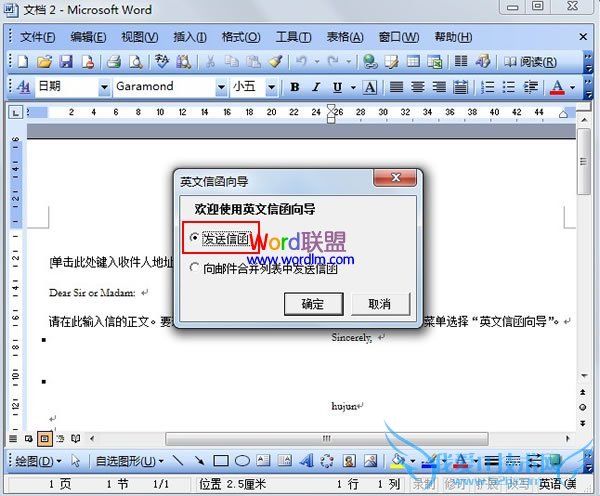Screen dimensions: 600x496
Task: Open the 视图(V) menu
Action: (x=140, y=37)
